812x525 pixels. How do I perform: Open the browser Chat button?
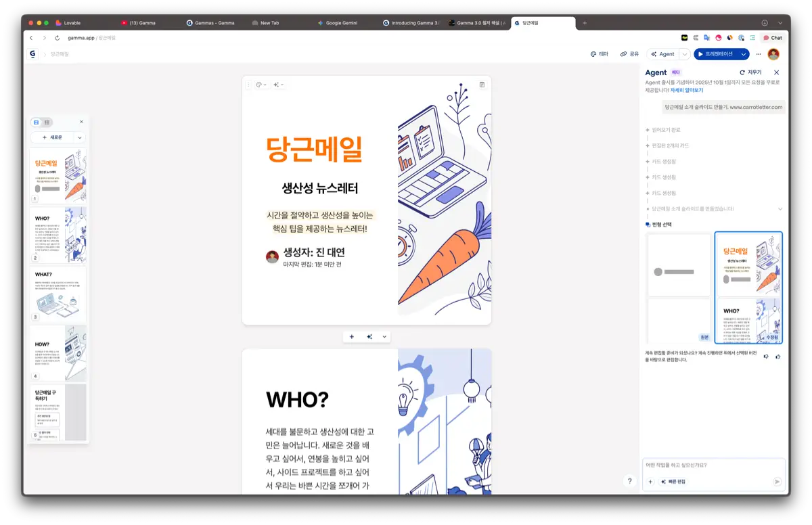point(773,38)
